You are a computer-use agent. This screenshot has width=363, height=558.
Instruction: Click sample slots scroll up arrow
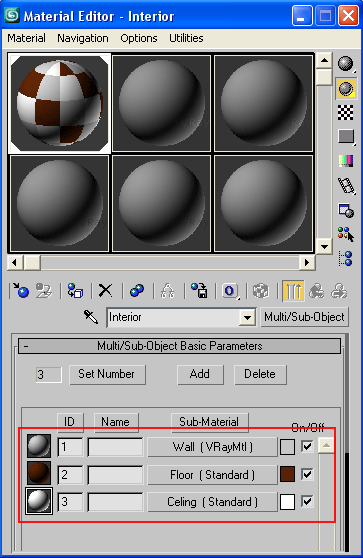tap(324, 60)
